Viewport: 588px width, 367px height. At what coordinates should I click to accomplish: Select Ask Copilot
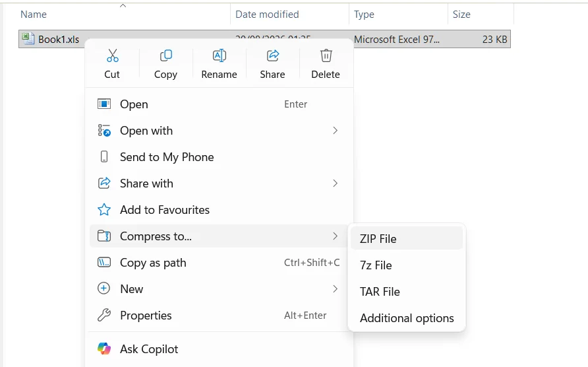219,349
